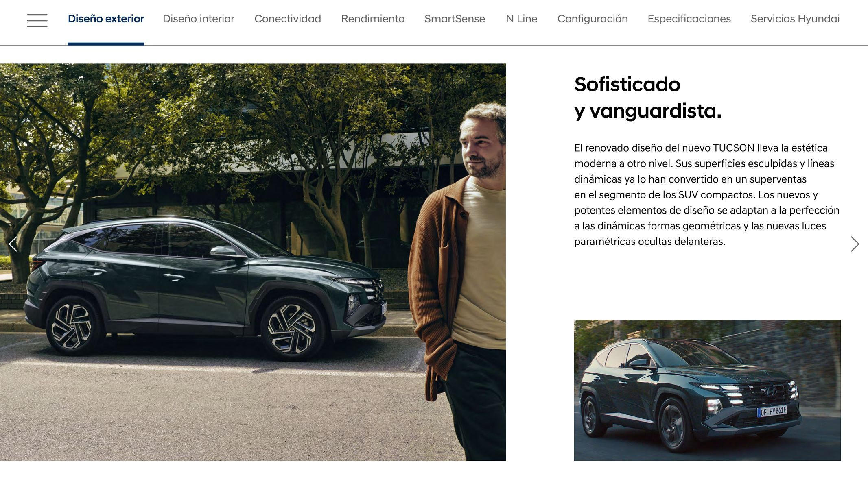This screenshot has width=868, height=488.
Task: Open Servicios Hyundai tab
Action: pyautogui.click(x=795, y=19)
